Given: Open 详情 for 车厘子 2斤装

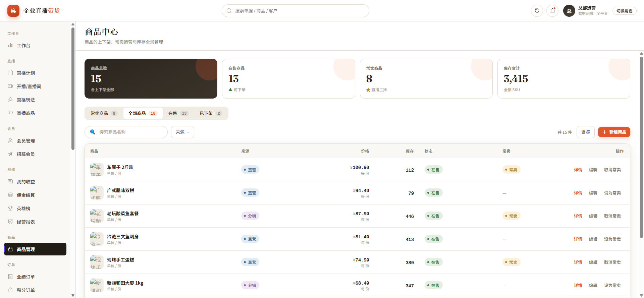Looking at the screenshot, I should [578, 170].
